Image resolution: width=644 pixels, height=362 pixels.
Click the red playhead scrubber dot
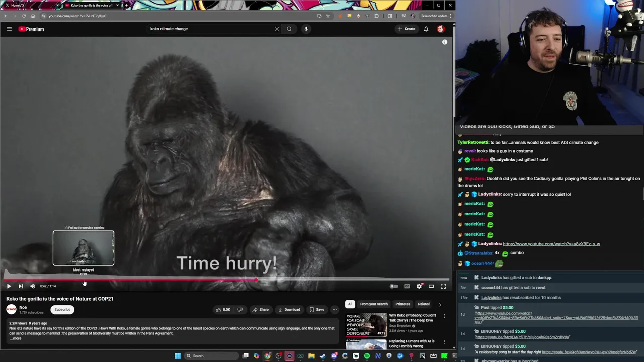256,280
